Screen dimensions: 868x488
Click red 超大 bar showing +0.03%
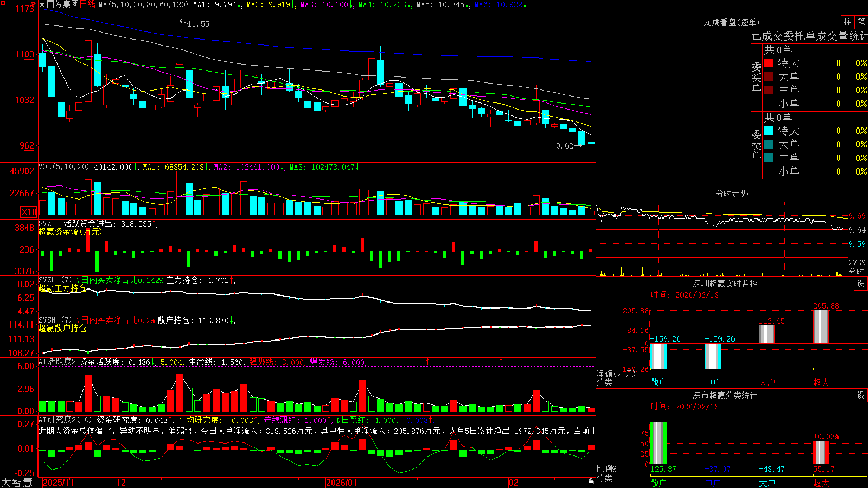tap(821, 452)
